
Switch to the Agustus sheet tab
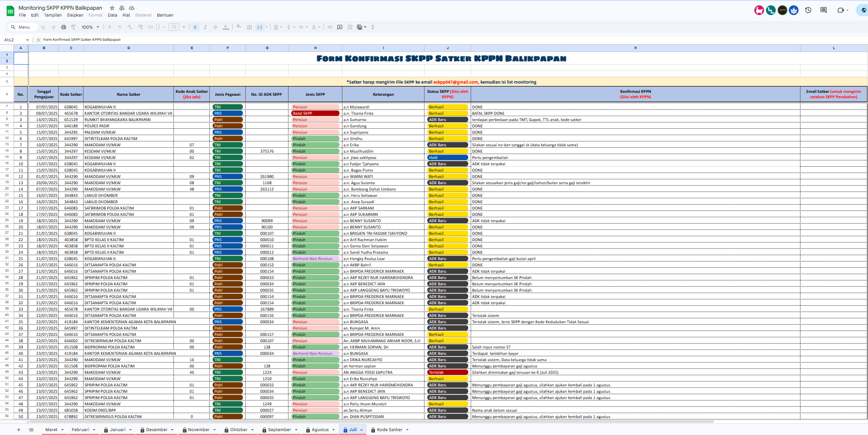point(320,430)
